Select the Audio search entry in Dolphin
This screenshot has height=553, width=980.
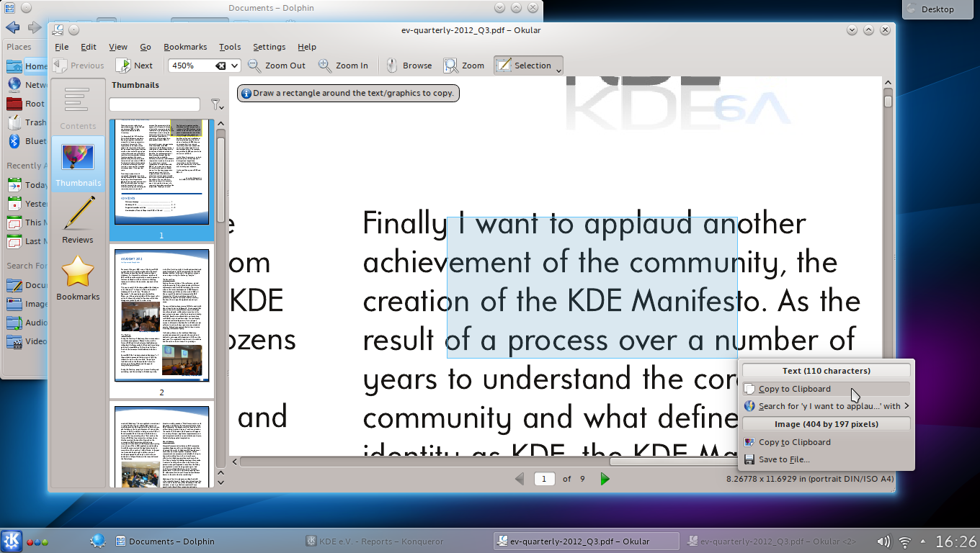coord(26,323)
